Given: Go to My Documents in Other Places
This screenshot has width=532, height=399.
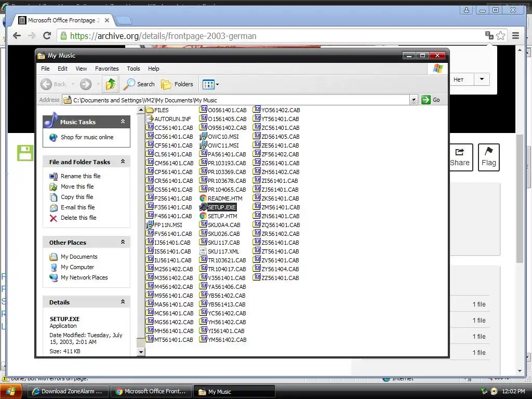Looking at the screenshot, I should [x=79, y=257].
